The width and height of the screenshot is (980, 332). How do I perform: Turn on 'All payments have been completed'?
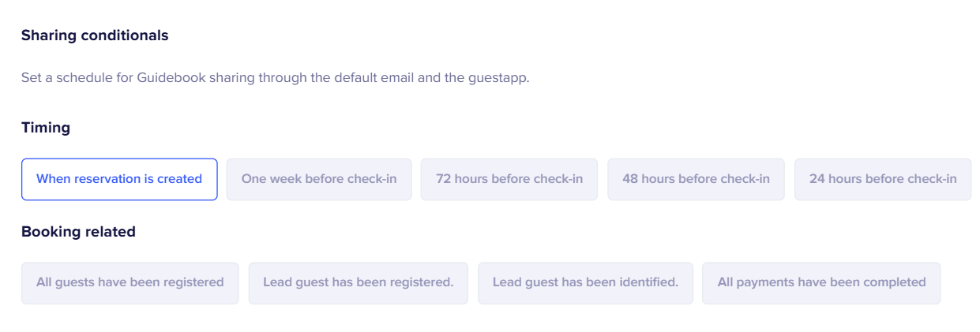(x=821, y=282)
